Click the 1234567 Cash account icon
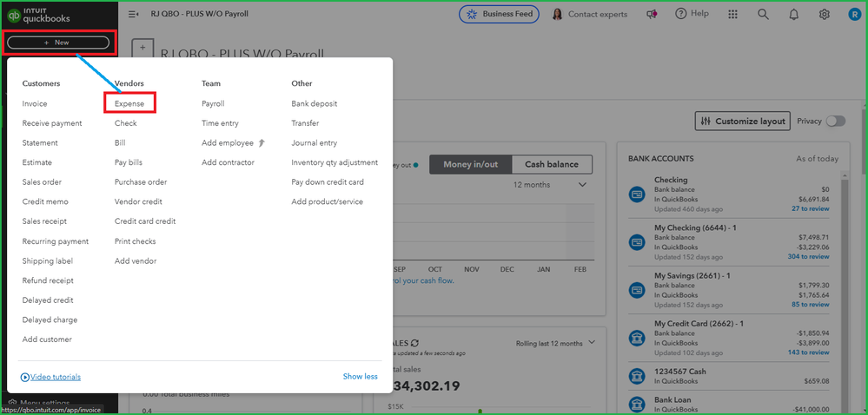Image resolution: width=868 pixels, height=415 pixels. (637, 376)
